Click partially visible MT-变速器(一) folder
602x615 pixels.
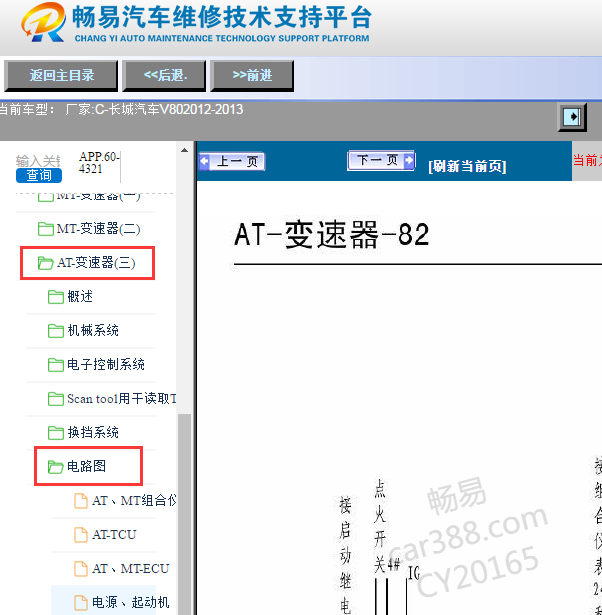click(89, 197)
